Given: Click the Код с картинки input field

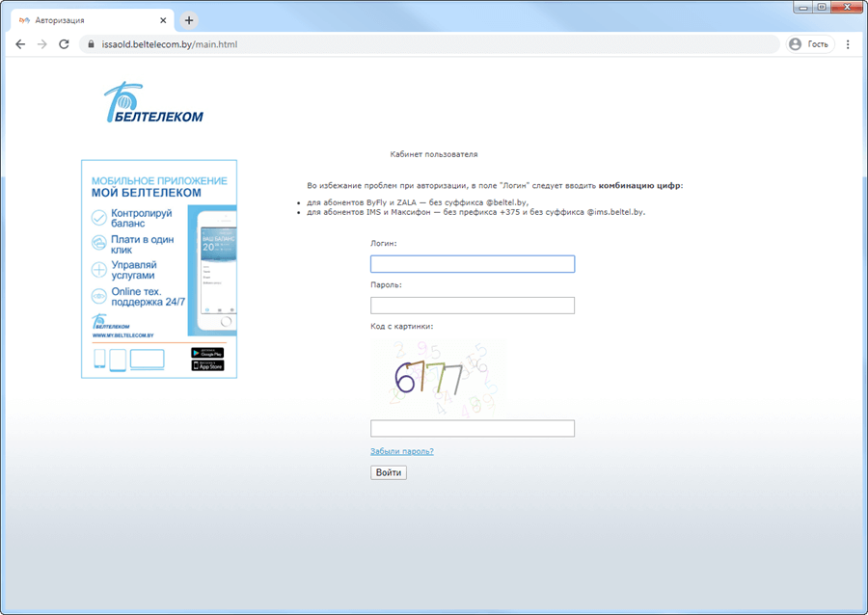Looking at the screenshot, I should click(x=472, y=429).
